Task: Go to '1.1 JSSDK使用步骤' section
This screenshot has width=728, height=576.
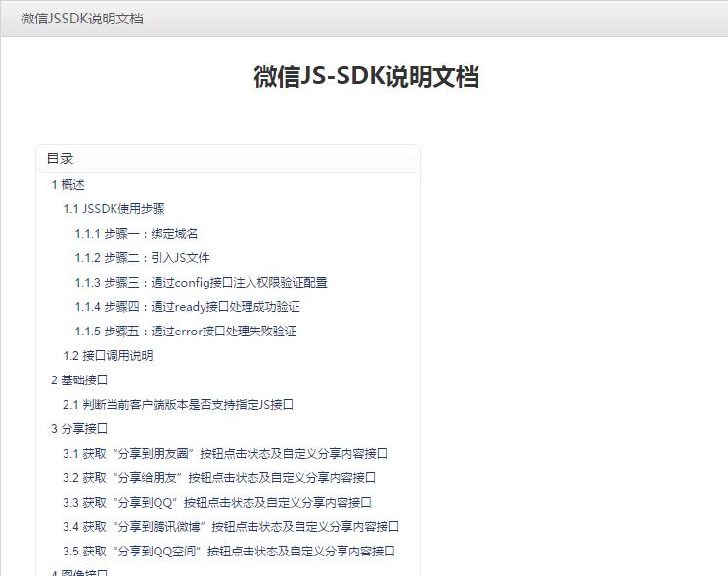Action: [114, 209]
